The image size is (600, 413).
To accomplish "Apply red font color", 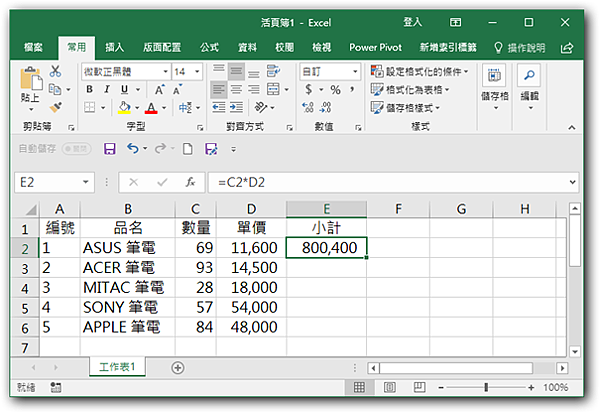I will [x=151, y=108].
